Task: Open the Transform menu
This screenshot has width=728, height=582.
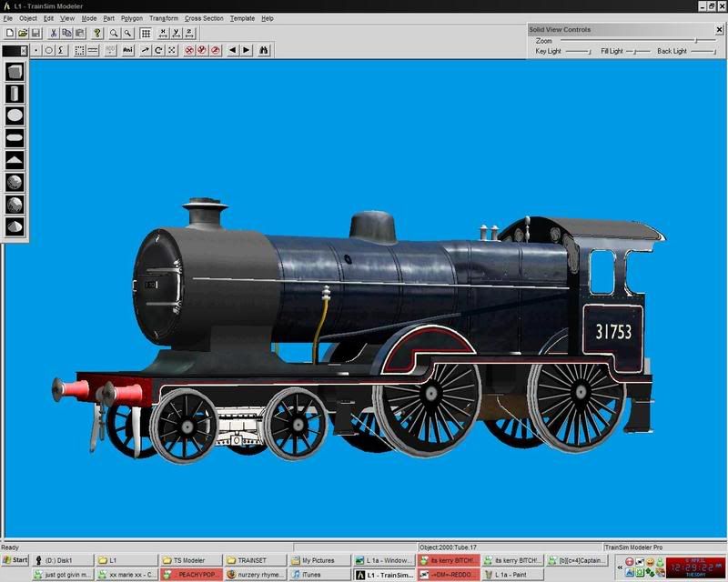Action: 164,18
